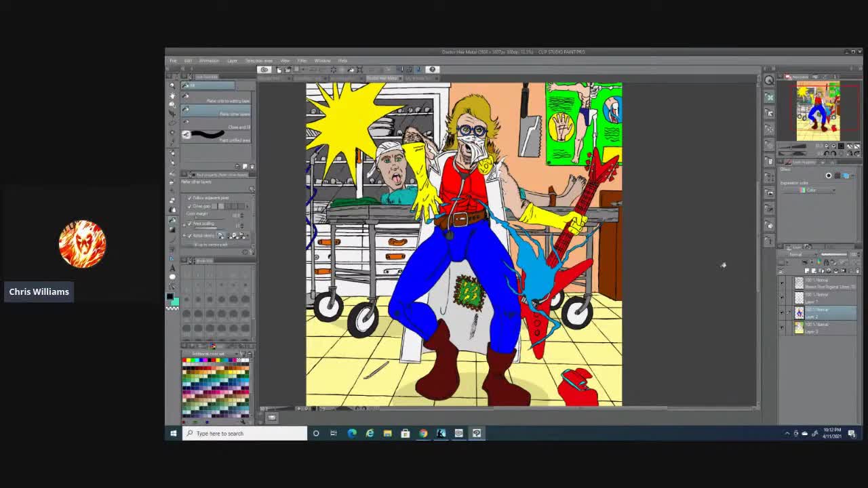Enable the Border effect circle icon
Viewport: 868px width, 488px height.
point(828,176)
